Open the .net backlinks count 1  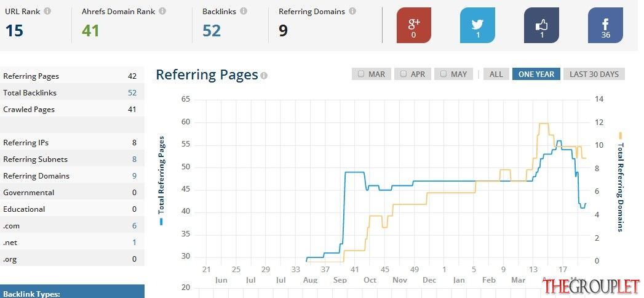pyautogui.click(x=134, y=243)
